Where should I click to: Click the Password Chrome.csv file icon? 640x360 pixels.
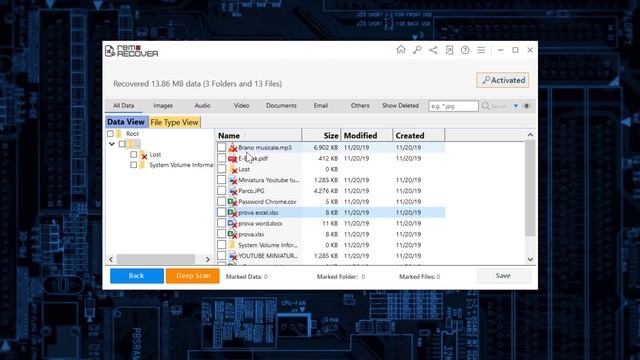tap(233, 202)
